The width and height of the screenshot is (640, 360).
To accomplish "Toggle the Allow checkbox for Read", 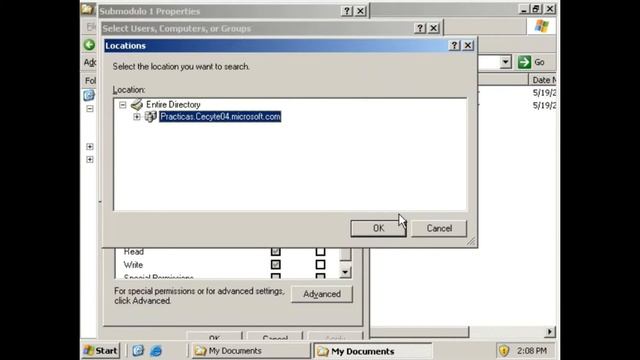I will [x=276, y=251].
